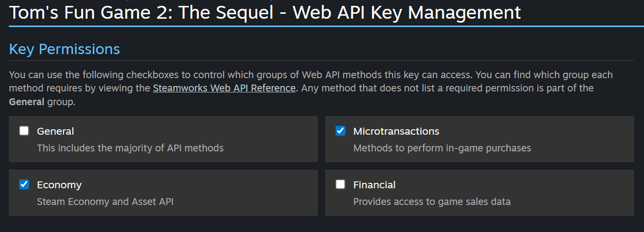Click the bold General word in the paragraph
The width and height of the screenshot is (644, 232).
point(27,102)
